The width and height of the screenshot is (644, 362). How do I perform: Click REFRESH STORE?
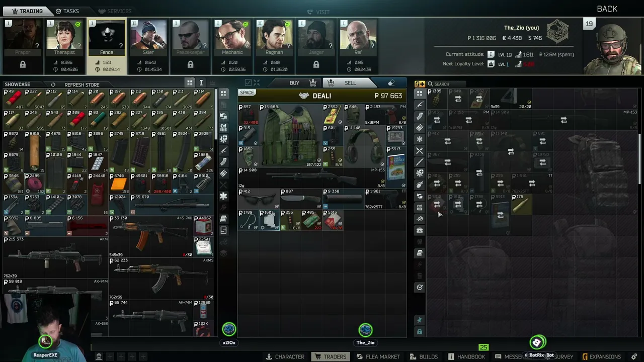77,84
